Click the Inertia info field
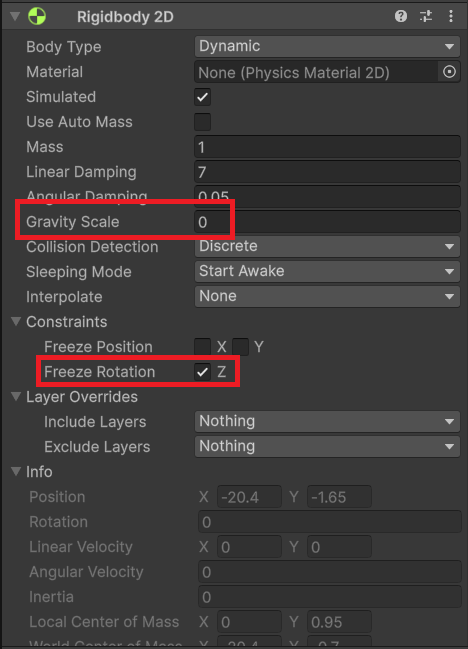468x649 pixels. 330,597
